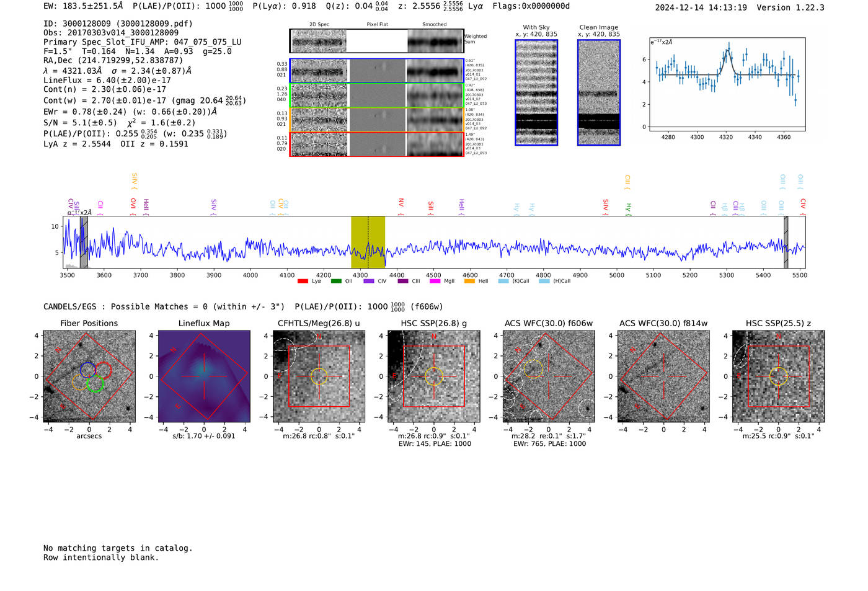Click the red OVI line label above spectrum
The image size is (868, 591).
click(133, 205)
